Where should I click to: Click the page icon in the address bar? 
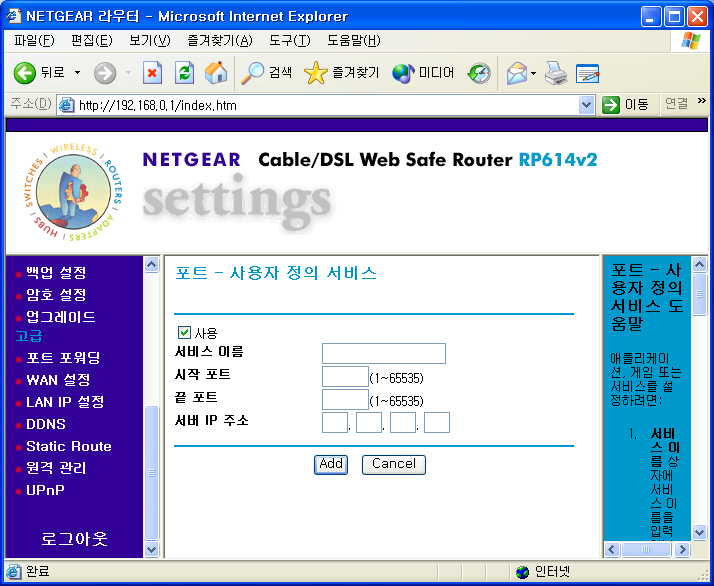tap(67, 105)
